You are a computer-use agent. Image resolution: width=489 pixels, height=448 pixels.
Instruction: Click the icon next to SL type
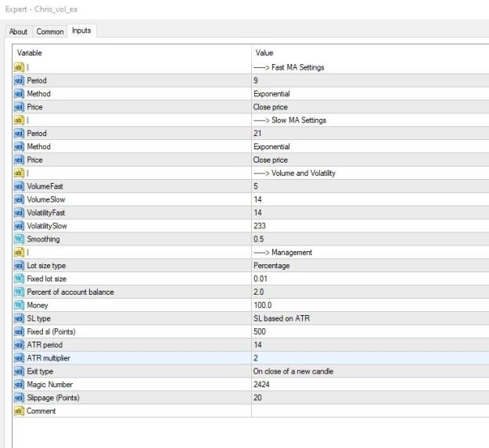point(19,318)
